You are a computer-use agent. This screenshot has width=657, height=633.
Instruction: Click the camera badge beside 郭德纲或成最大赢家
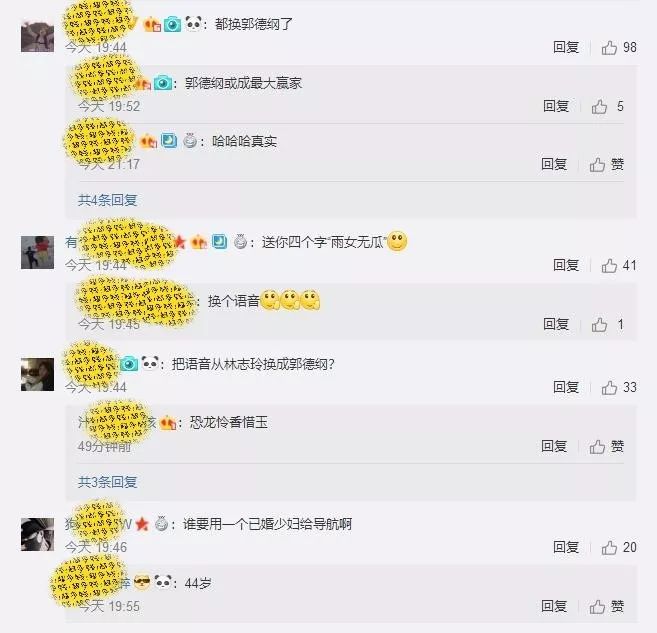click(x=163, y=83)
